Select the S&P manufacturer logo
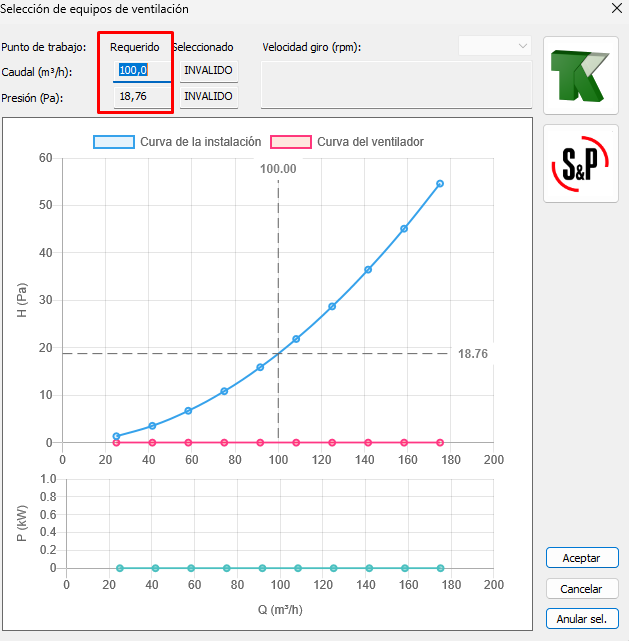Viewport: 629px width, 641px height. coord(580,163)
